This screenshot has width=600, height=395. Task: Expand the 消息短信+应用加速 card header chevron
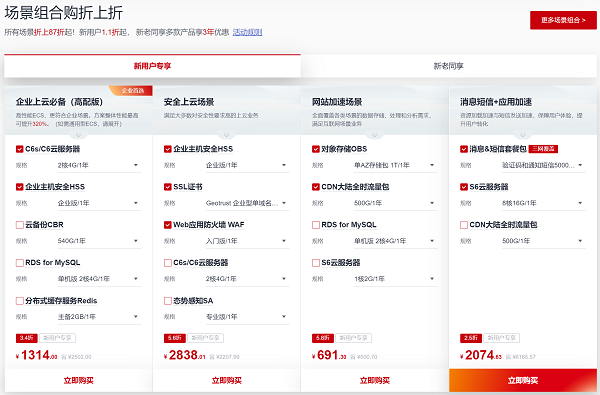click(x=523, y=135)
